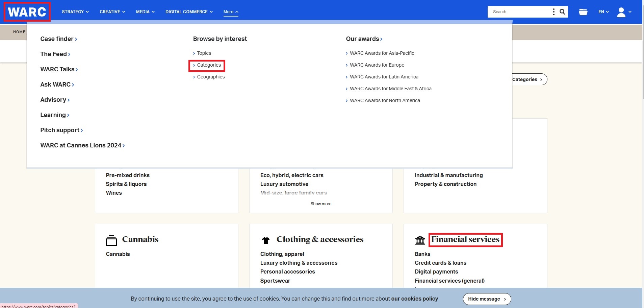Click the Cannabis category icon
Image resolution: width=644 pixels, height=308 pixels.
[111, 240]
